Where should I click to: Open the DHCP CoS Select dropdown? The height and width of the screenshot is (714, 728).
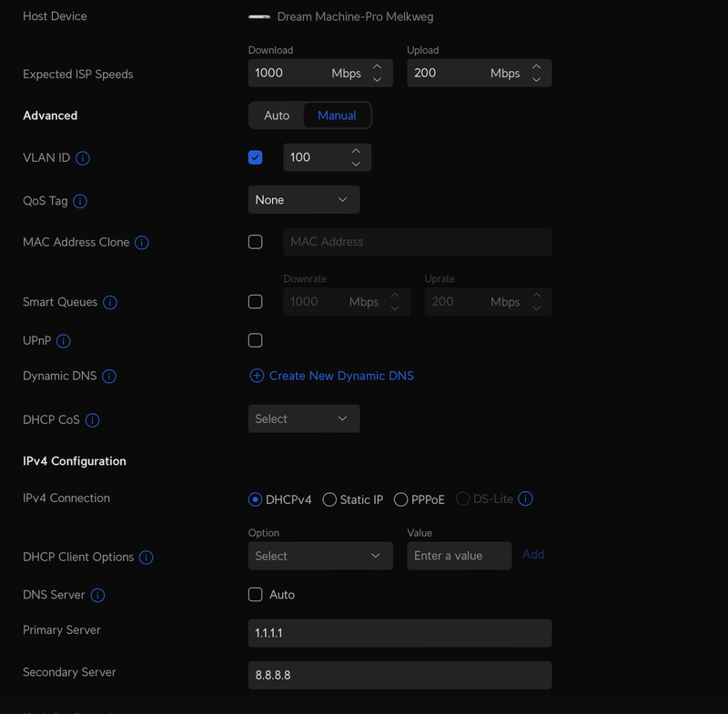point(303,418)
